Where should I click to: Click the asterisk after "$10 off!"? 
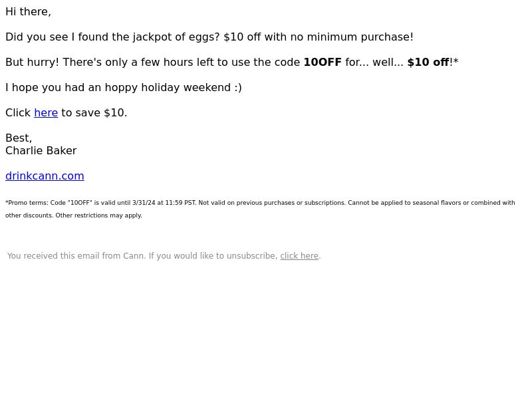coord(456,61)
